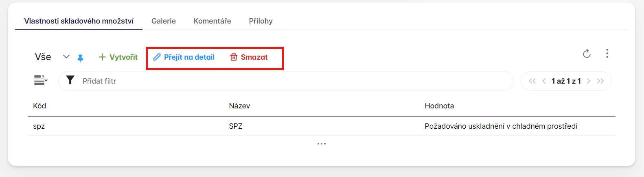Click the refresh icon

coord(587,54)
